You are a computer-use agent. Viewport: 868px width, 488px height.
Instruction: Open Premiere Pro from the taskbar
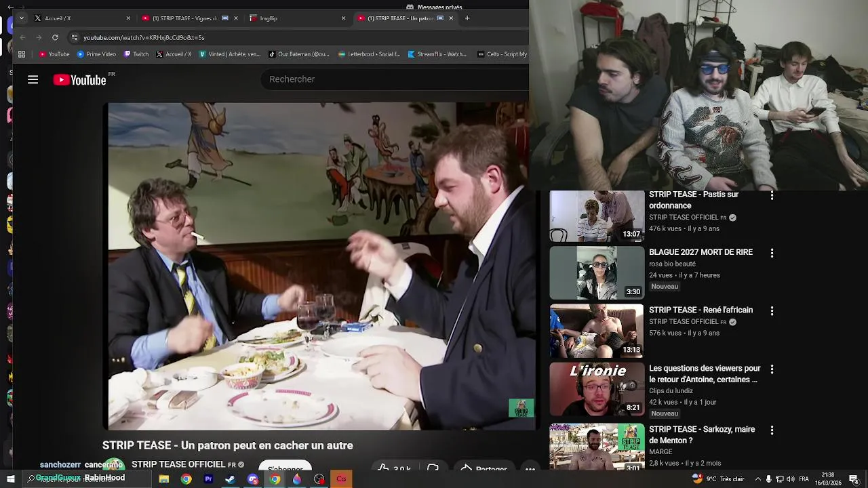click(x=208, y=479)
